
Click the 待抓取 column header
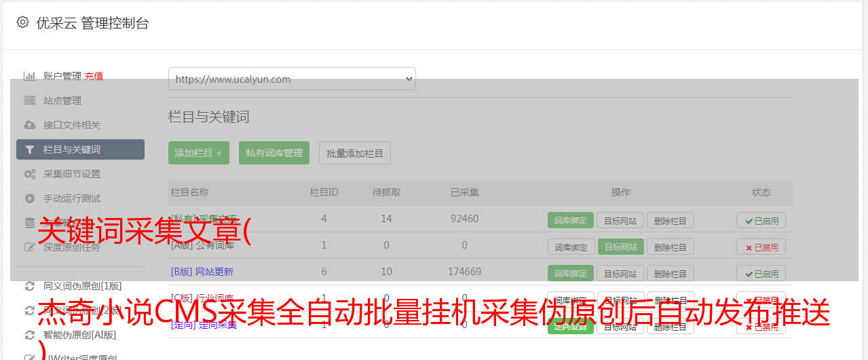[386, 192]
